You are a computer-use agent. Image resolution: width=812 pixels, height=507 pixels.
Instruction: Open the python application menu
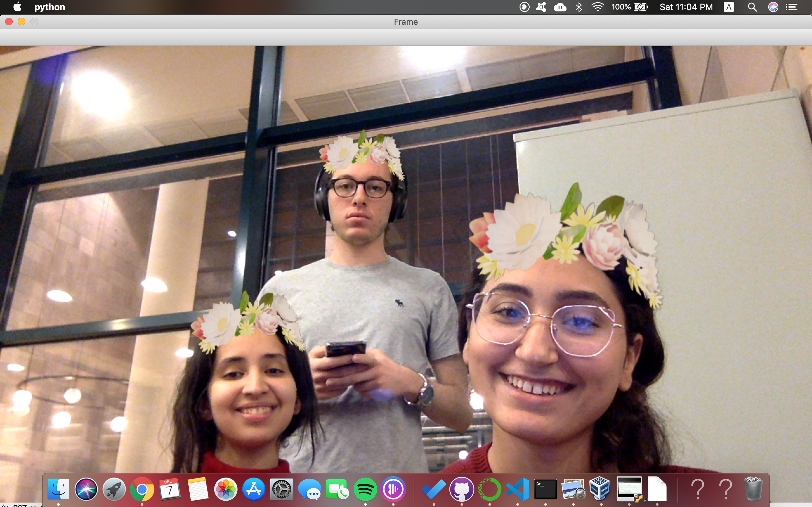[50, 7]
